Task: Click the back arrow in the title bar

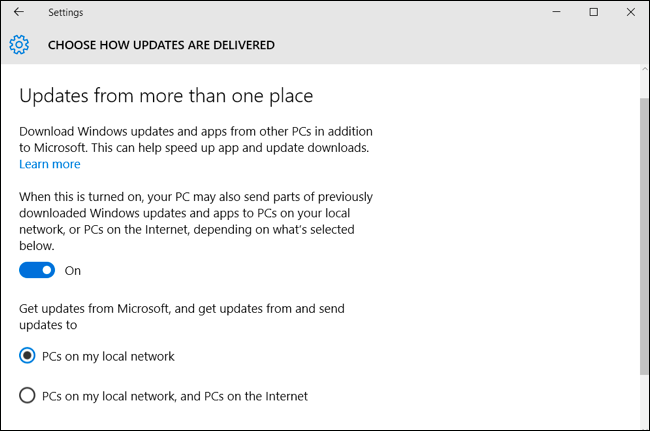Action: click(19, 12)
